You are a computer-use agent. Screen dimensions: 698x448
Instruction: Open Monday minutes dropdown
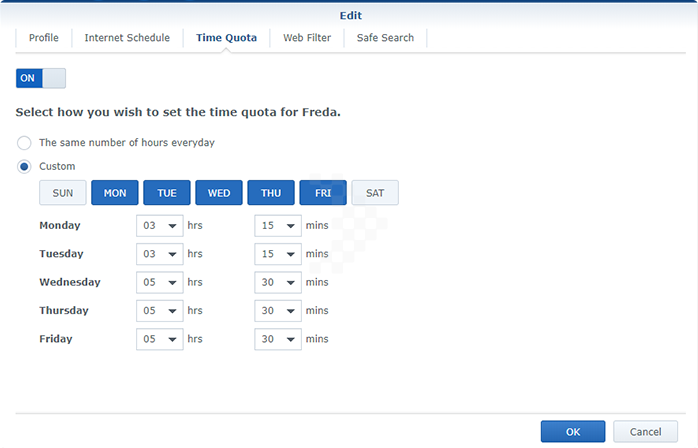(279, 226)
